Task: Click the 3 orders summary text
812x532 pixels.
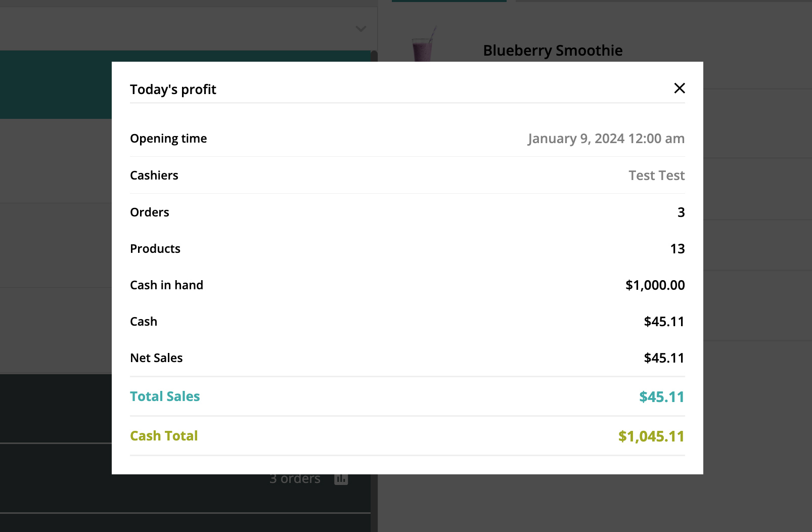Action: [295, 478]
